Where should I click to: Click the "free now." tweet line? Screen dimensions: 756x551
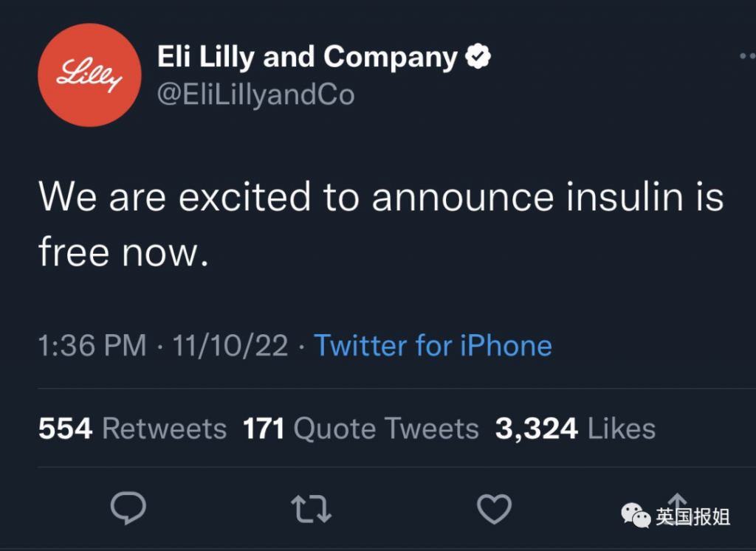click(119, 253)
